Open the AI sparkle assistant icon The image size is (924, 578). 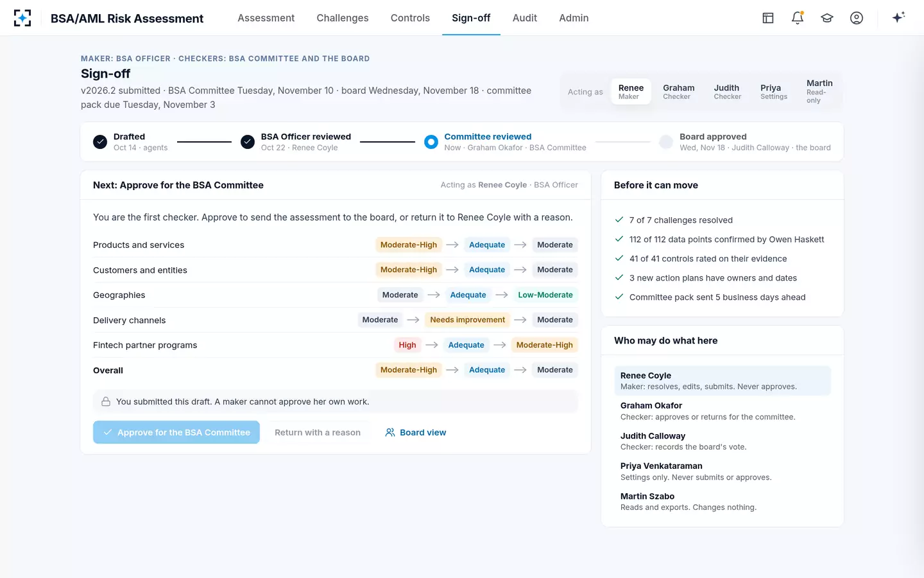coord(898,17)
